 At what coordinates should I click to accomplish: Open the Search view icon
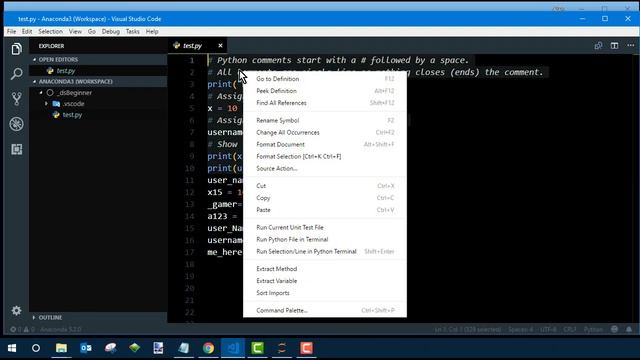[x=16, y=74]
